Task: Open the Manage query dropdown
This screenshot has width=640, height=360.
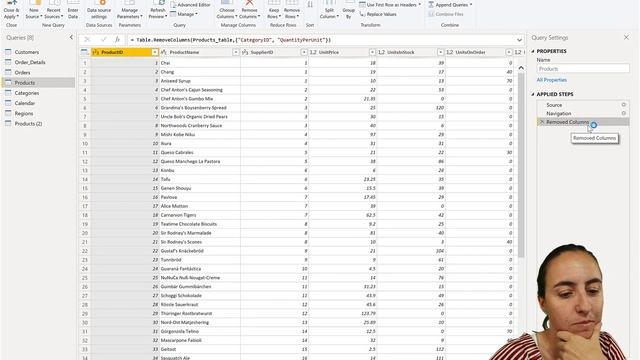Action: [184, 14]
